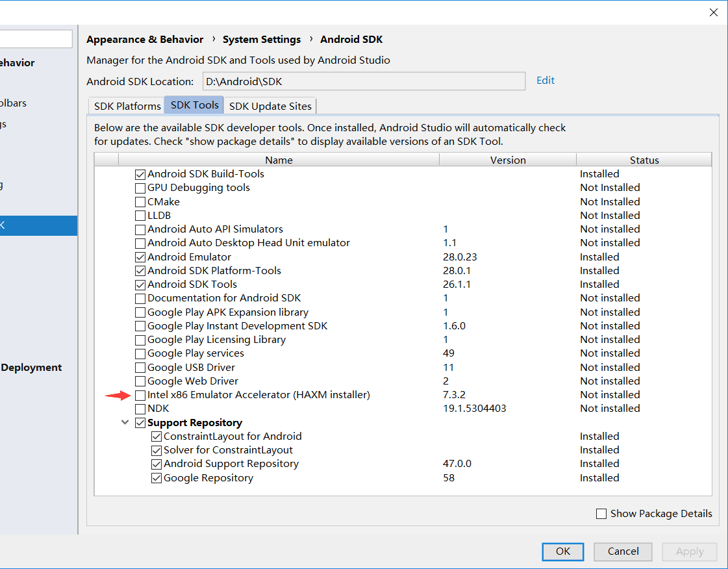Click the Google Web Driver label

[193, 381]
